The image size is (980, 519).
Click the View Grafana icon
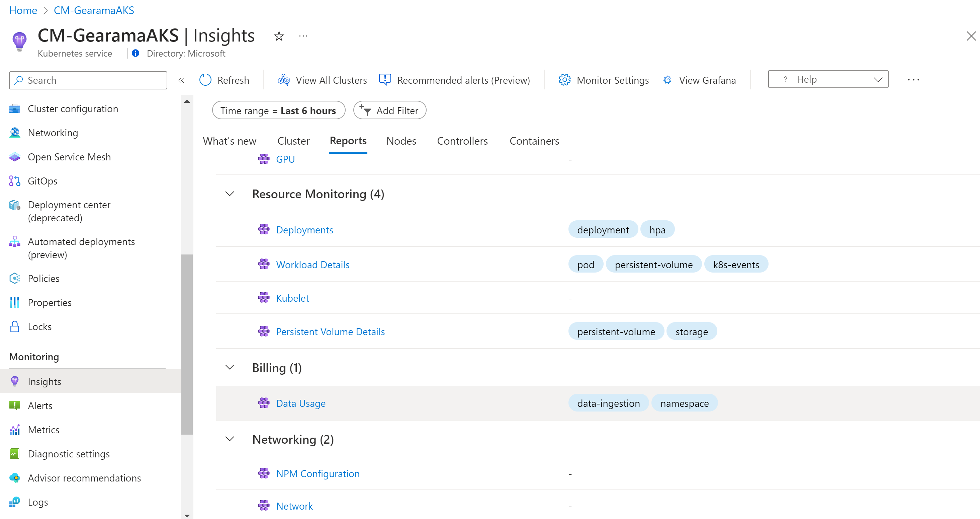tap(667, 80)
